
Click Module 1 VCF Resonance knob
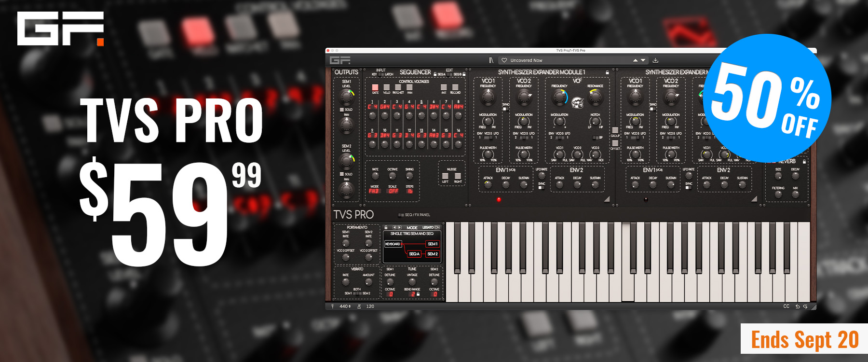pos(596,97)
